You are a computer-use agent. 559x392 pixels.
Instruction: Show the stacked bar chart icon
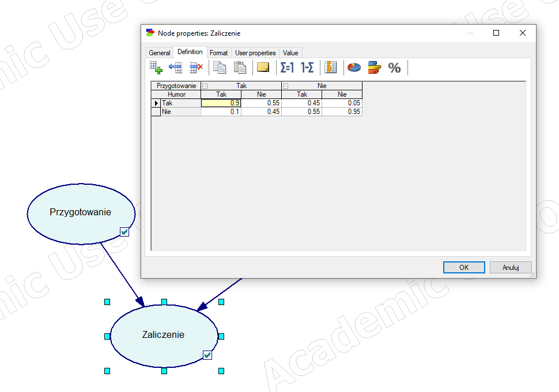tap(374, 67)
